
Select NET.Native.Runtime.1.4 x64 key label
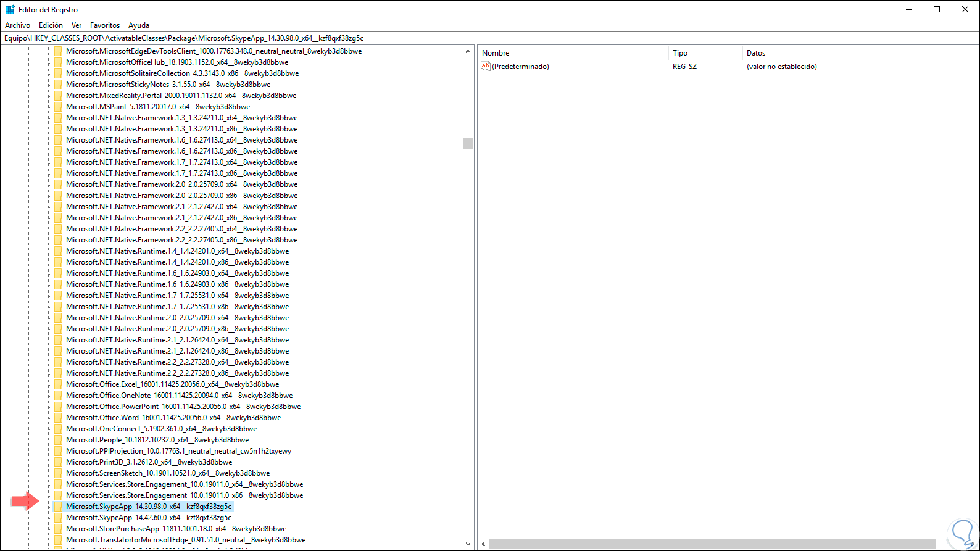coord(177,251)
